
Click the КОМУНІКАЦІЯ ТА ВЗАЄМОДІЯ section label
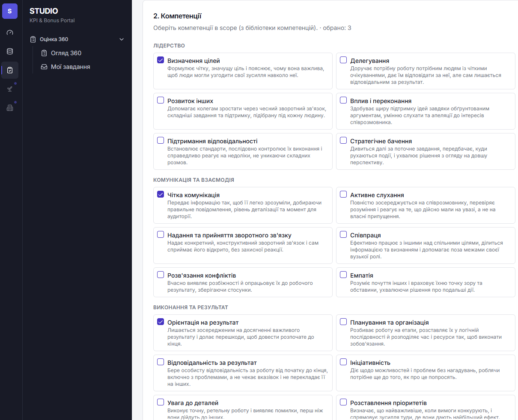(194, 180)
